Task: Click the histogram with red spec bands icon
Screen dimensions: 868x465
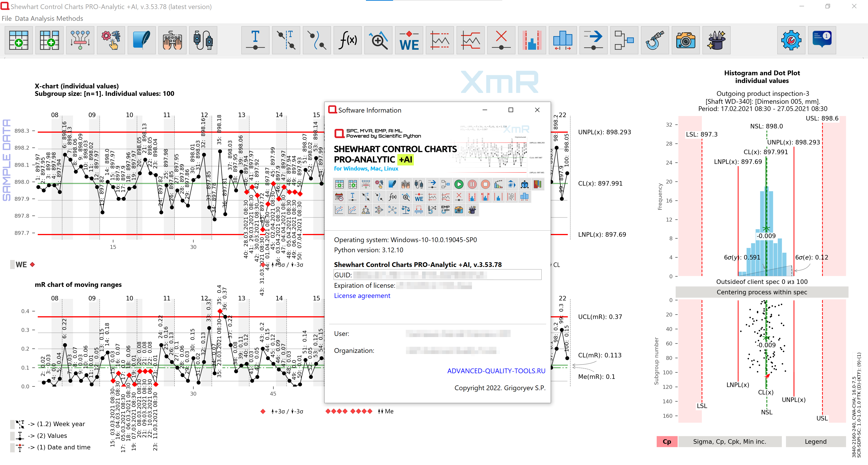Action: tap(532, 40)
